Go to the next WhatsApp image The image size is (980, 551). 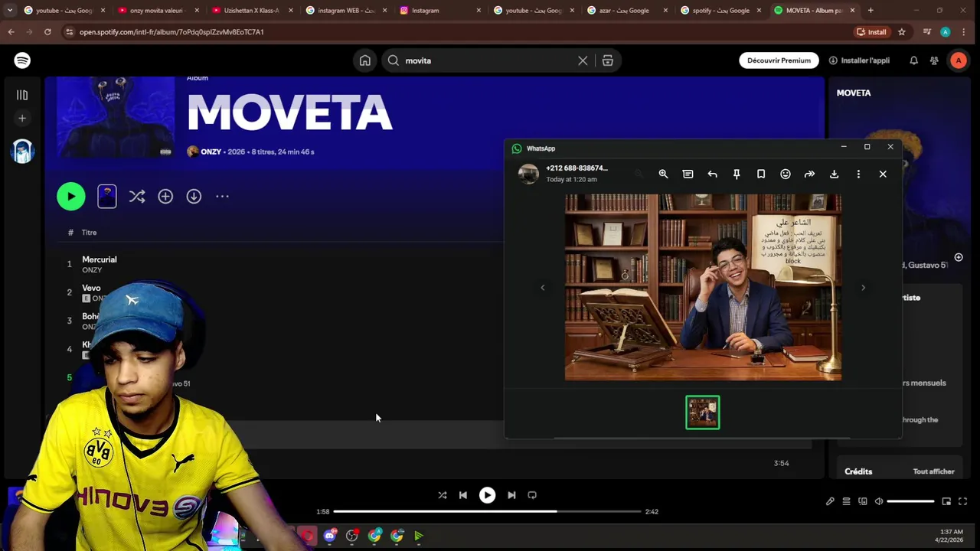point(863,288)
